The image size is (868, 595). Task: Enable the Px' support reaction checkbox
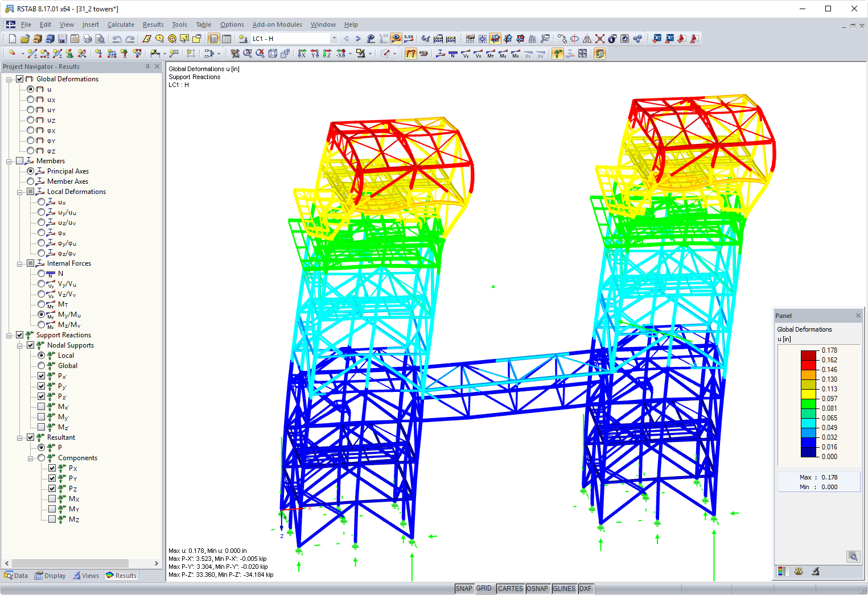pyautogui.click(x=43, y=375)
